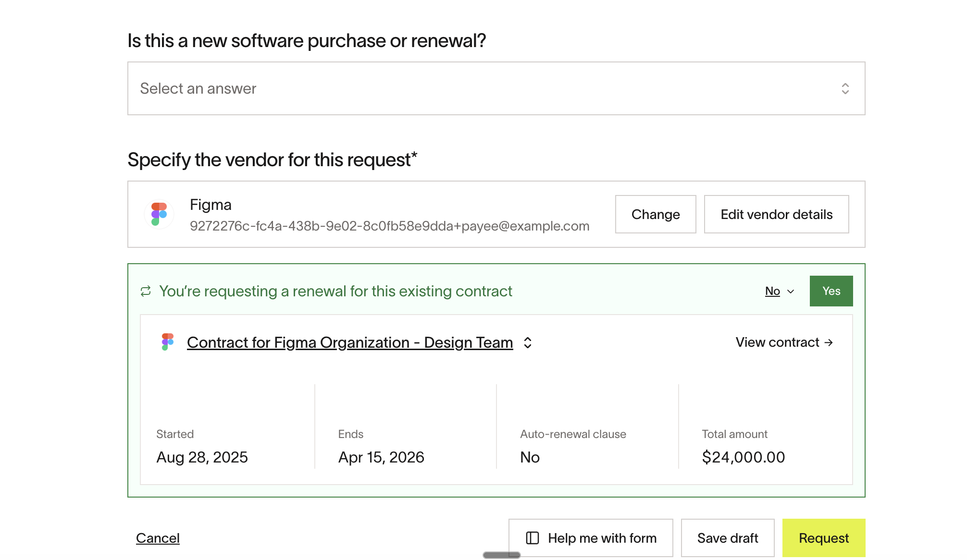This screenshot has width=967, height=560.
Task: Click the vendor name Figma
Action: pos(211,205)
